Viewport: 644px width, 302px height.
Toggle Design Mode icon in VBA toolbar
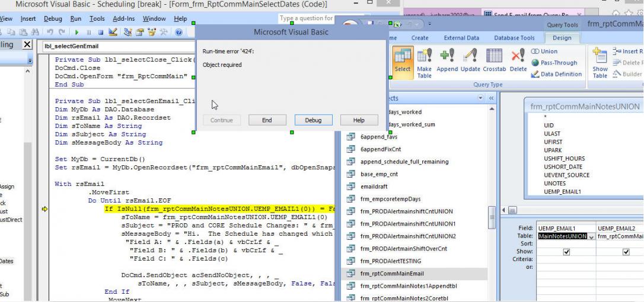point(113,32)
